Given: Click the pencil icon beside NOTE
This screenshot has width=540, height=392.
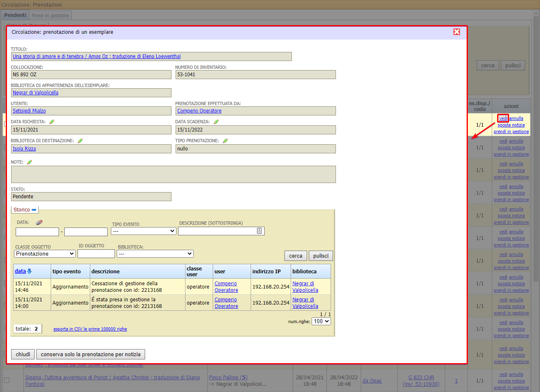Looking at the screenshot, I should coord(29,162).
